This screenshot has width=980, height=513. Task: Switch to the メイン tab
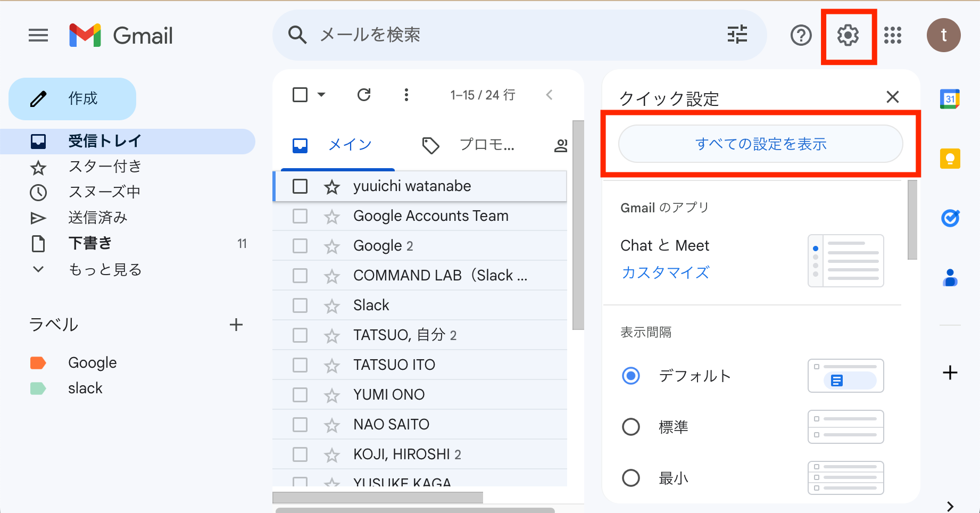click(x=337, y=145)
